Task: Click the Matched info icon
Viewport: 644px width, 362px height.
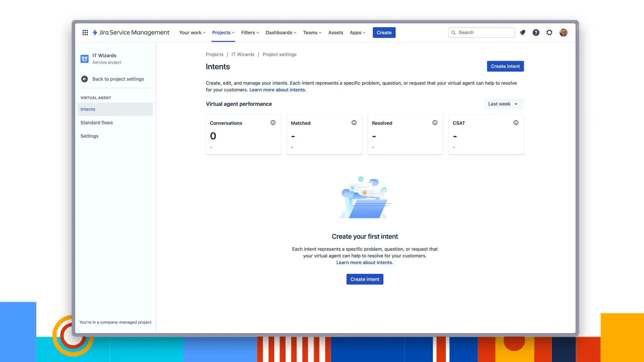Action: click(354, 123)
